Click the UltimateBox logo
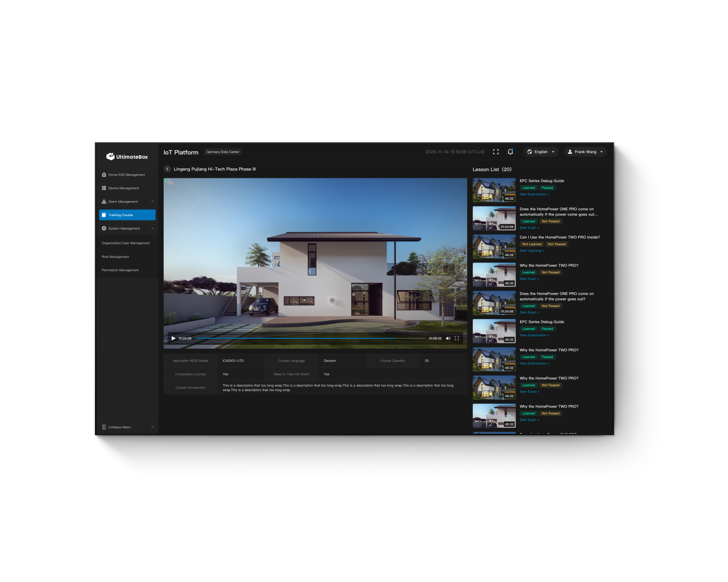728x582 pixels. 127,157
